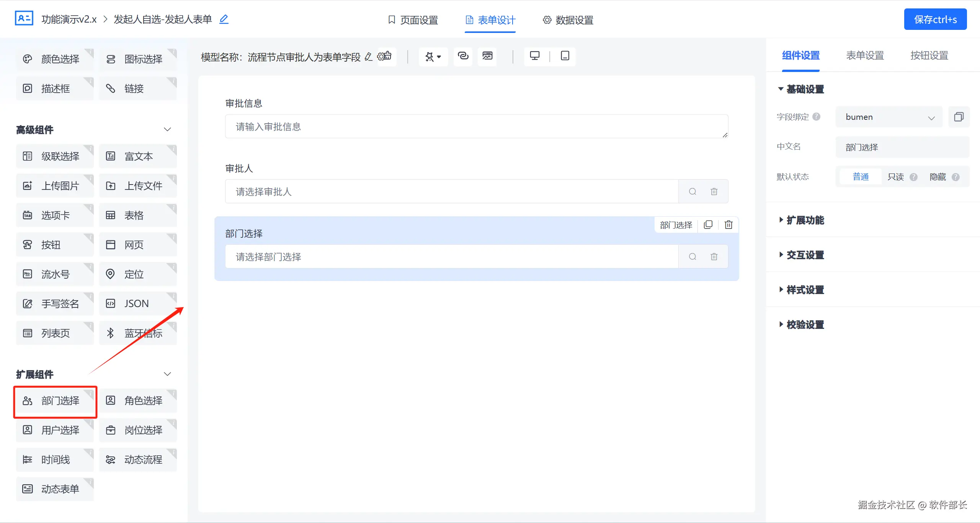
Task: Expand the 扩展功能 section
Action: (805, 220)
